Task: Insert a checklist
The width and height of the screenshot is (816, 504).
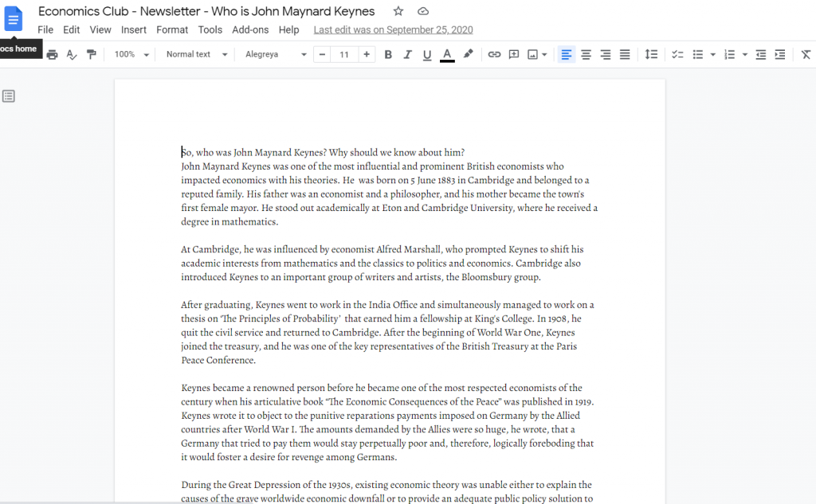Action: [677, 55]
